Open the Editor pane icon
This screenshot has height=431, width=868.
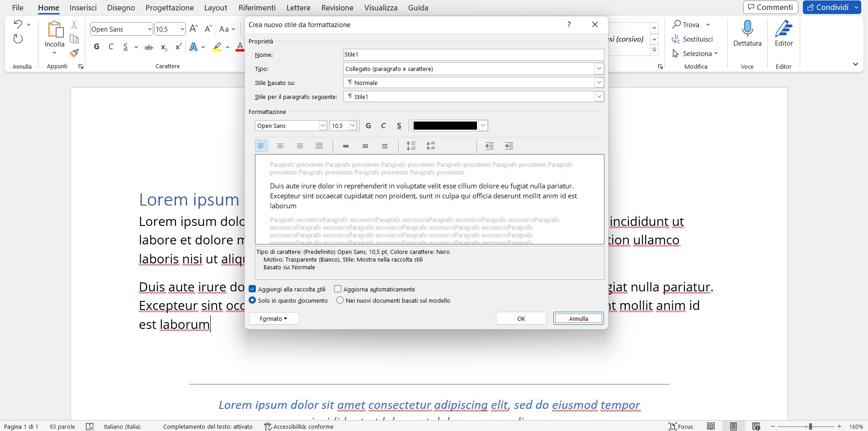point(783,29)
